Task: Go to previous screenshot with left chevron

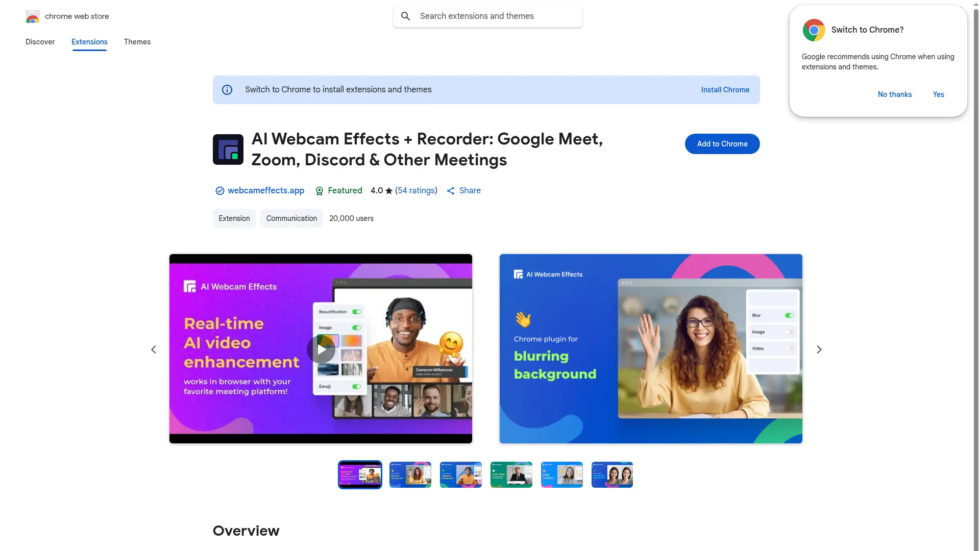Action: coord(154,349)
